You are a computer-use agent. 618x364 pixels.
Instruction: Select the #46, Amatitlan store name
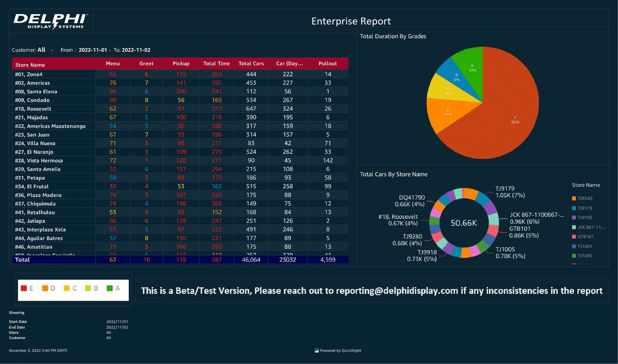[x=33, y=247]
